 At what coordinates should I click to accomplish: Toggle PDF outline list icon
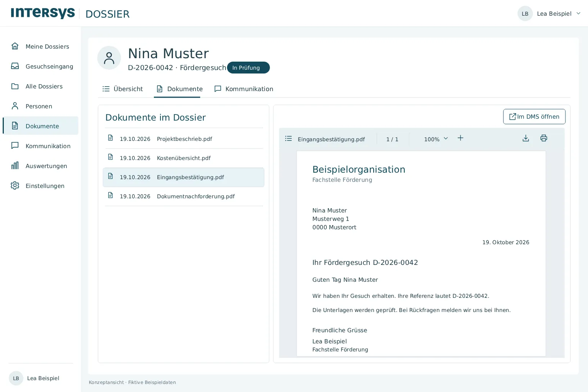click(289, 139)
